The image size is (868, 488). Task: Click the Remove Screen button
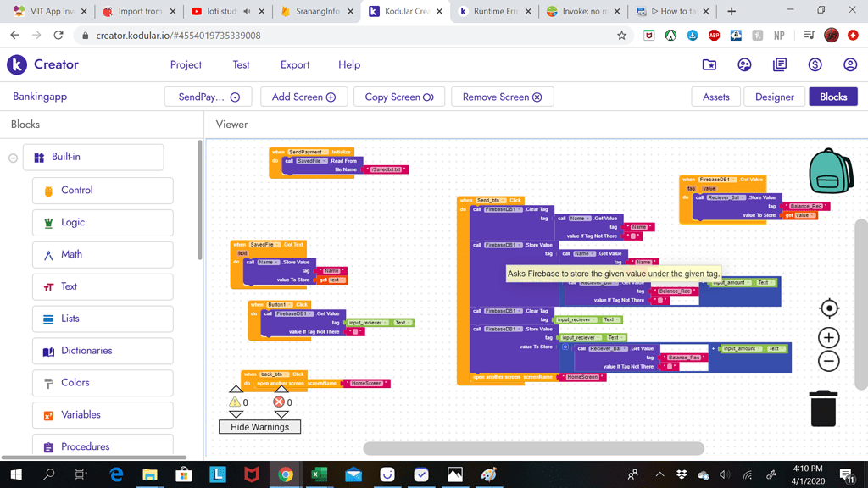(502, 97)
